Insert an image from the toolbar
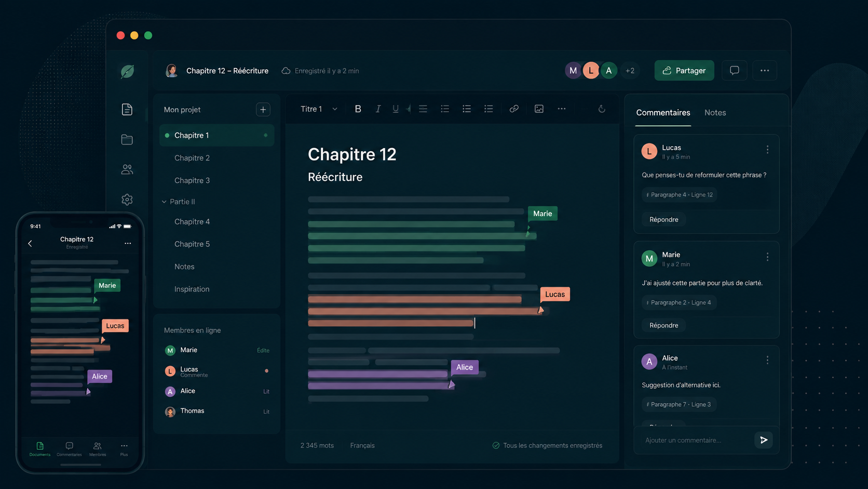This screenshot has height=489, width=868. 539,109
